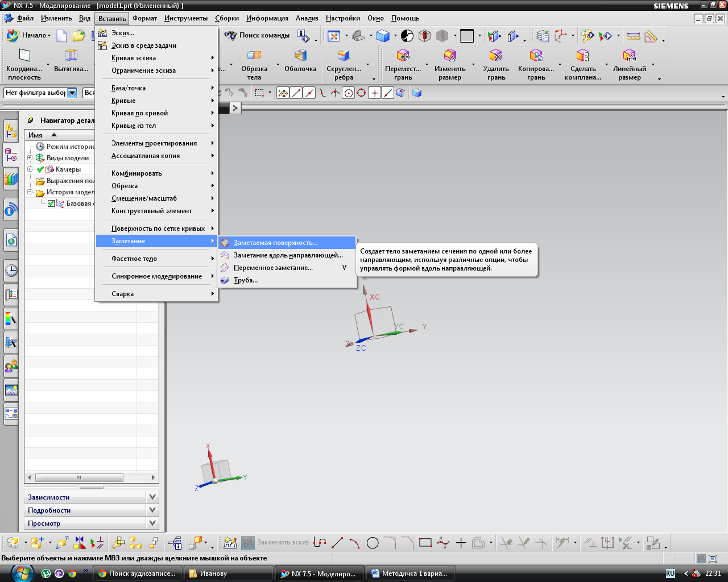
Task: Click the RU language indicator in the system tray
Action: [x=670, y=573]
